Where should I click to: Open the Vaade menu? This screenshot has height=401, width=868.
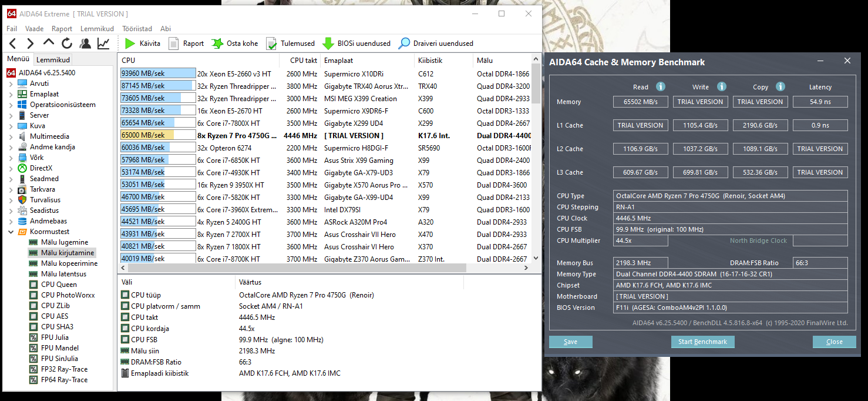pos(34,28)
